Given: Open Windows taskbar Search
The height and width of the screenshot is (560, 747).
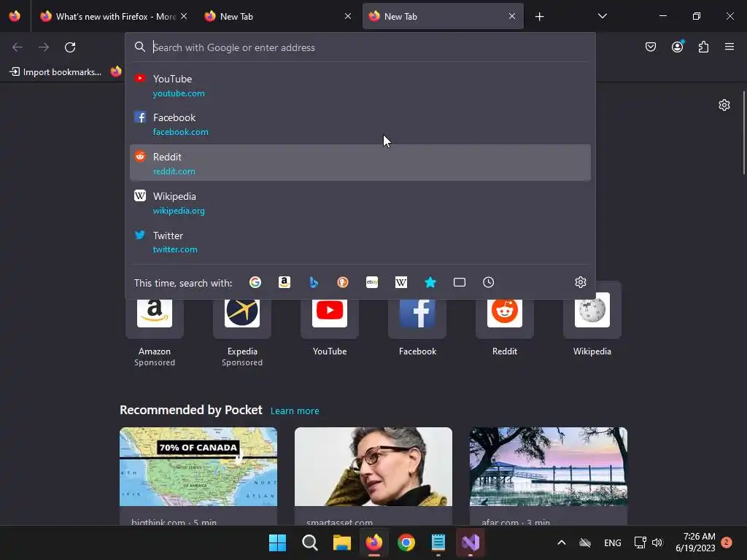Looking at the screenshot, I should click(309, 542).
